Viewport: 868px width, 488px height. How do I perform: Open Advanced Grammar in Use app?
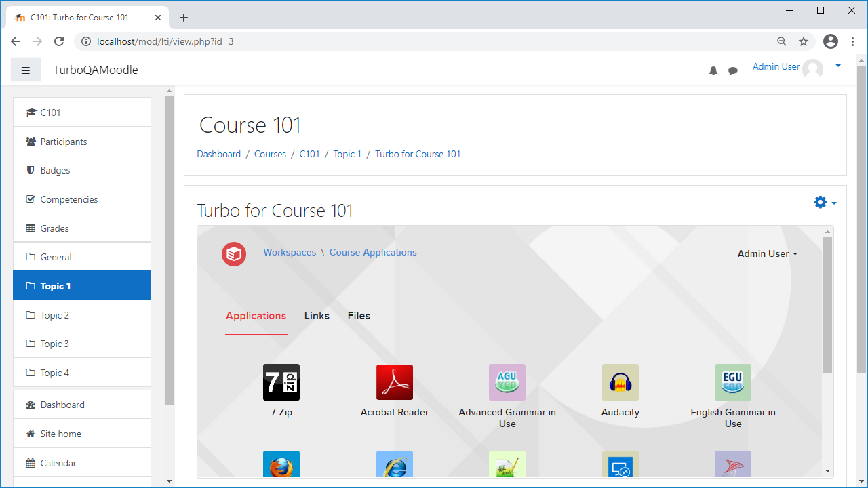point(507,382)
